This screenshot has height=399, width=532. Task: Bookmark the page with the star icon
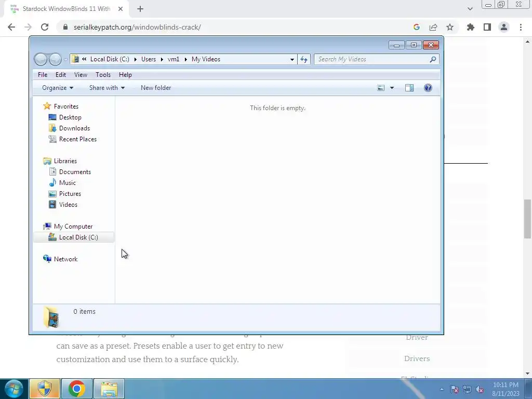coord(449,27)
